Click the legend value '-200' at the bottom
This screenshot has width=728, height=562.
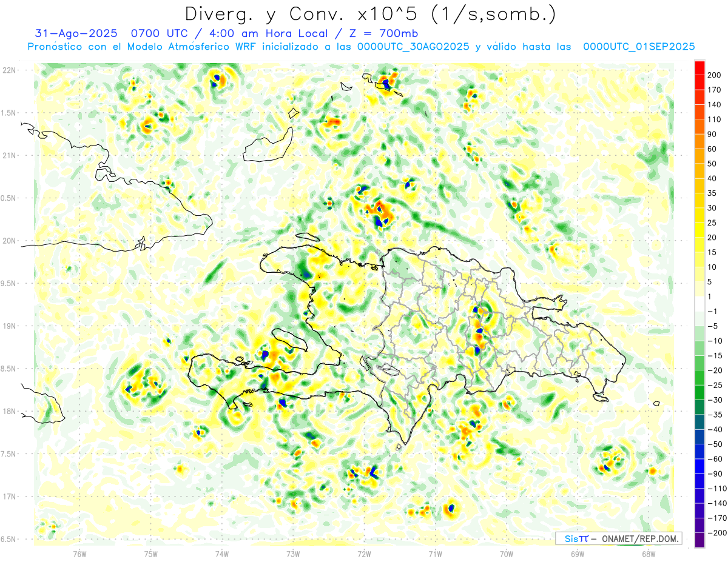pos(717,534)
